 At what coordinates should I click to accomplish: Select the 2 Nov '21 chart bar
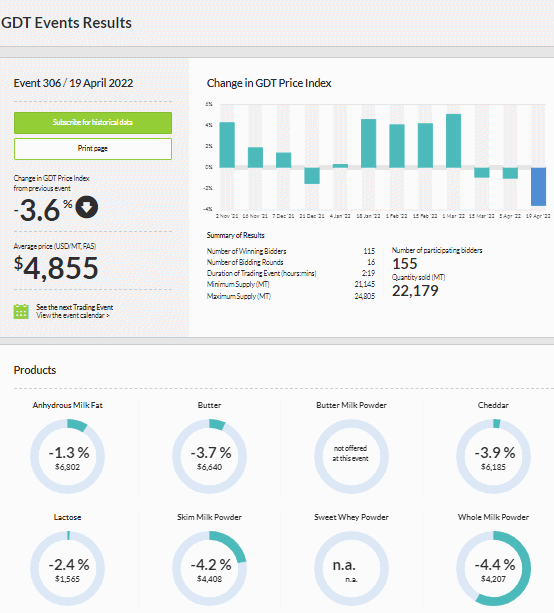click(x=227, y=145)
